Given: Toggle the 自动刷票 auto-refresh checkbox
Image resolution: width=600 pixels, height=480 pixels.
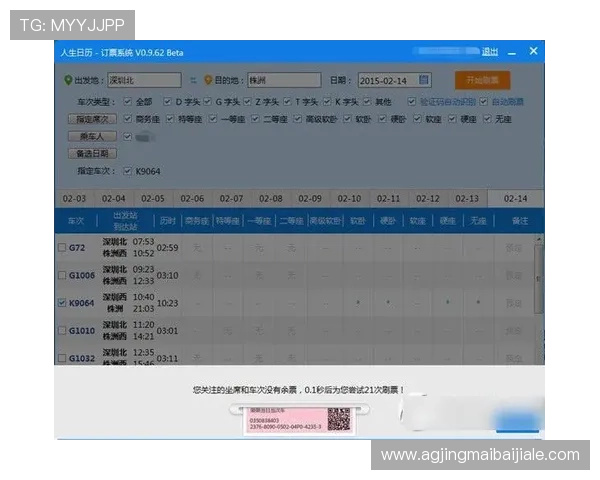Looking at the screenshot, I should [x=484, y=102].
